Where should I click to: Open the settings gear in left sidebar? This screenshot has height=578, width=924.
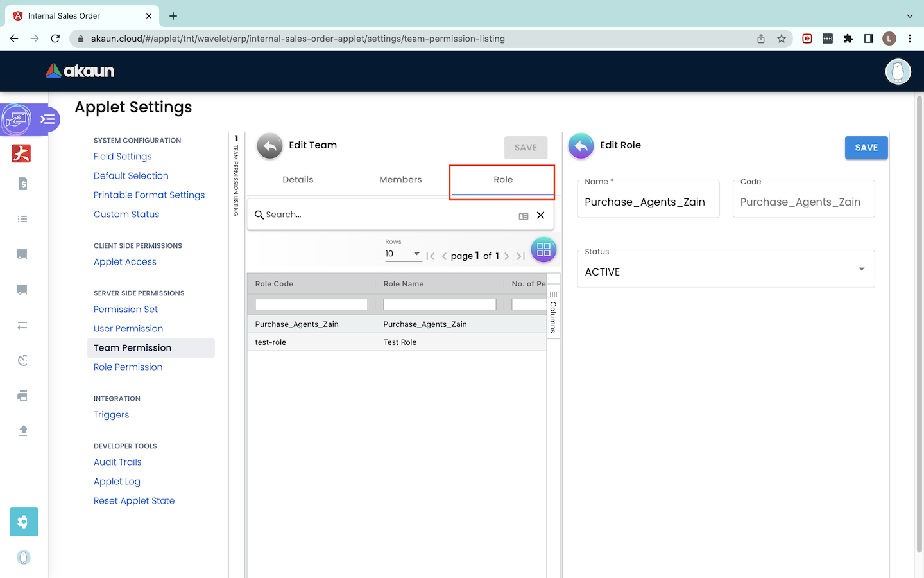pos(24,522)
